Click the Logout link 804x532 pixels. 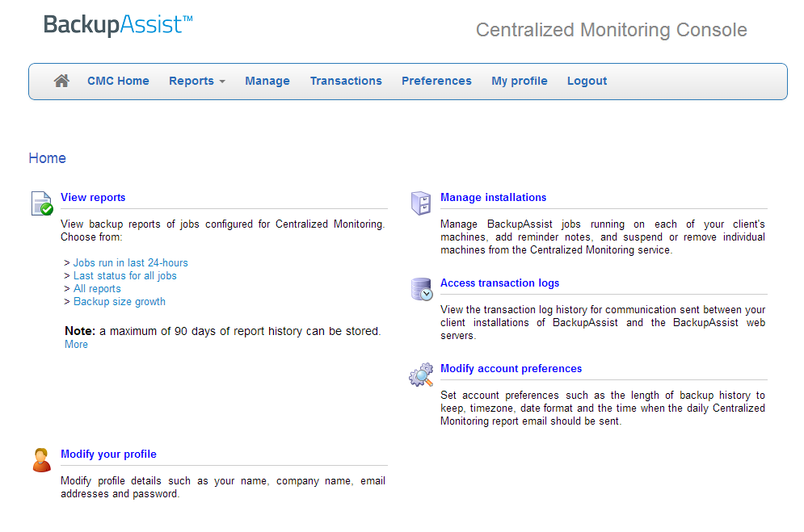pyautogui.click(x=587, y=81)
